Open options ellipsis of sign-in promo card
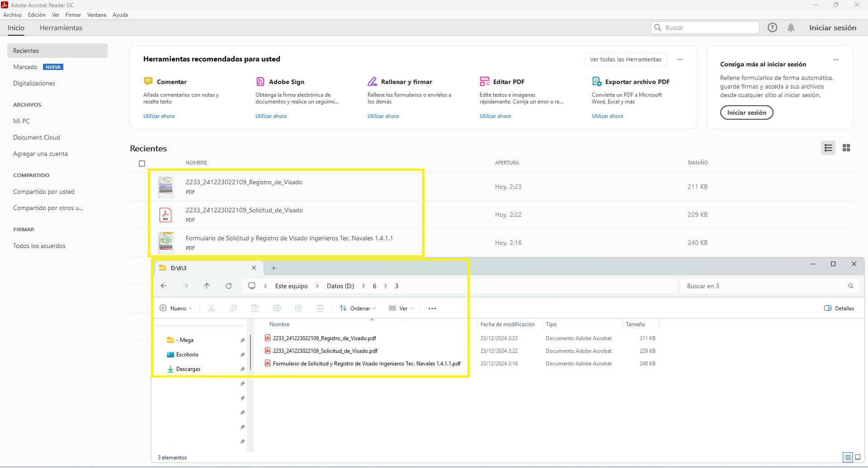The image size is (868, 468). point(836,60)
